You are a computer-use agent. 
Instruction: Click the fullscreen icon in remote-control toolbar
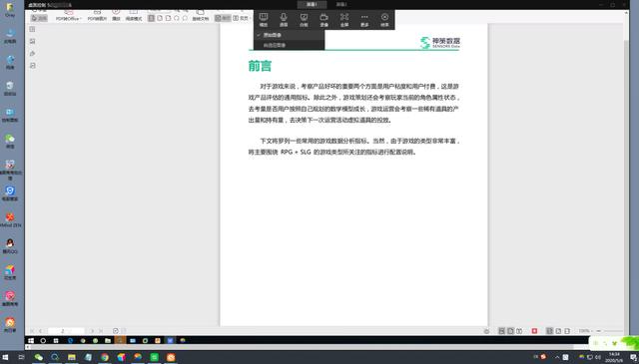point(344,19)
